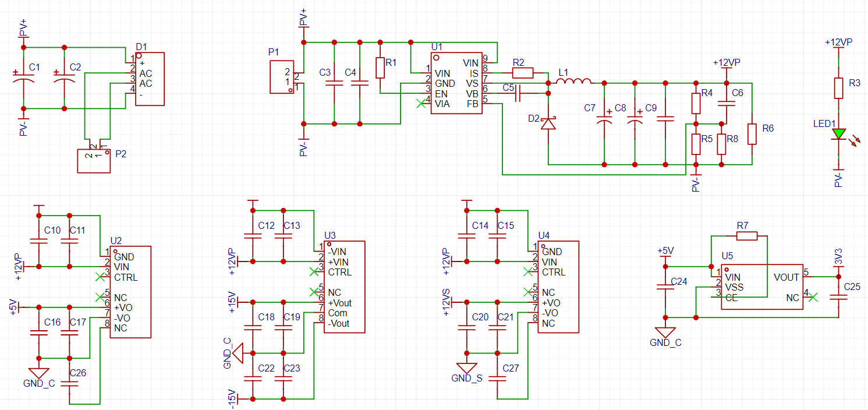Click the +12VP label above R3

[839, 43]
